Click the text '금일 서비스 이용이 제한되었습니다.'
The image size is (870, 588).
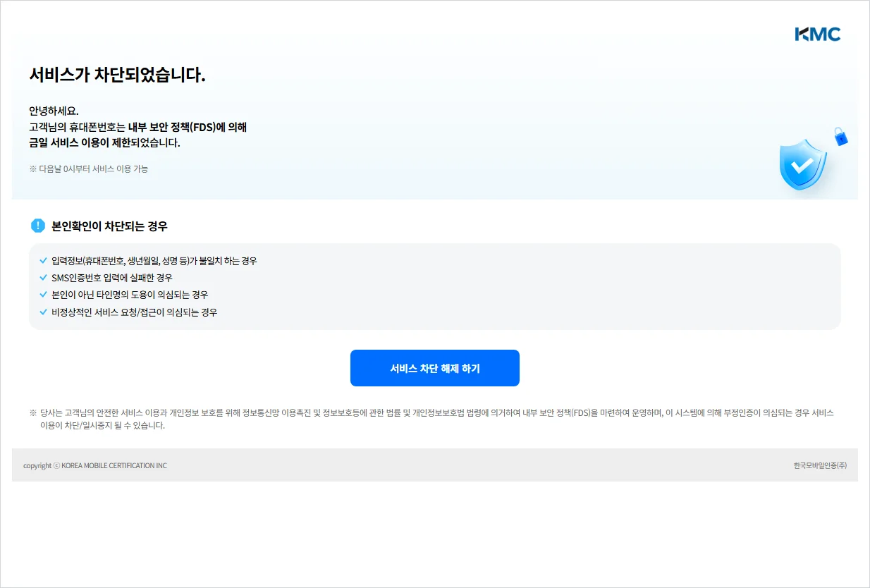(x=104, y=142)
